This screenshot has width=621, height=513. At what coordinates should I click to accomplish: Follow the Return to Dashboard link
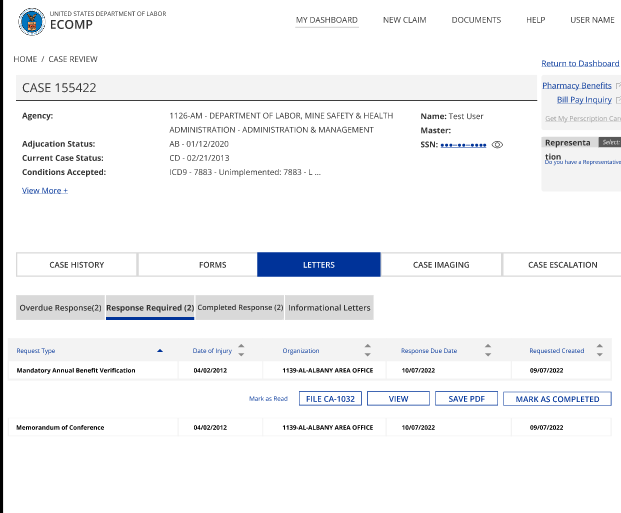pyautogui.click(x=580, y=63)
